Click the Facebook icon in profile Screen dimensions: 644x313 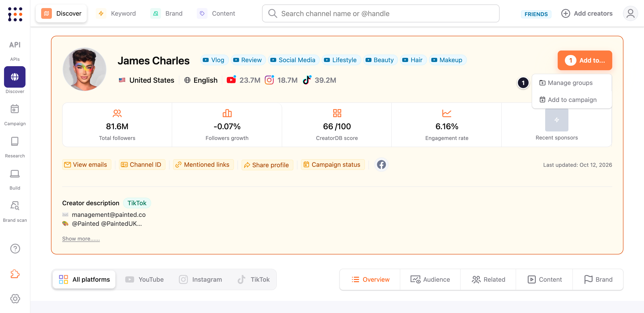tap(381, 165)
